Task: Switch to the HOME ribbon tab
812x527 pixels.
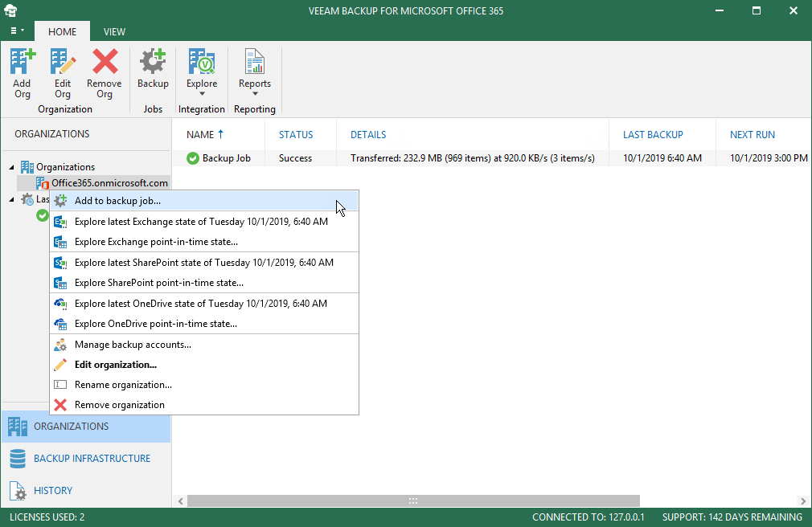Action: pyautogui.click(x=62, y=31)
